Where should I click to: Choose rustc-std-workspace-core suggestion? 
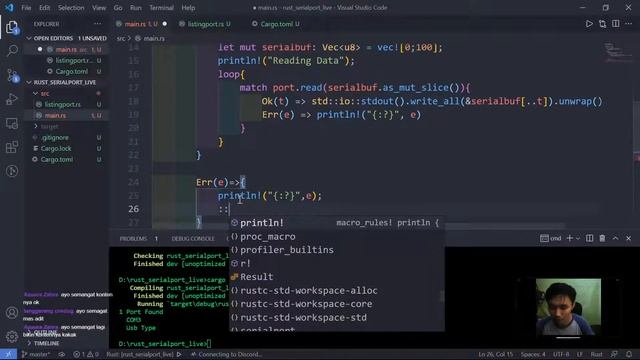336,304
